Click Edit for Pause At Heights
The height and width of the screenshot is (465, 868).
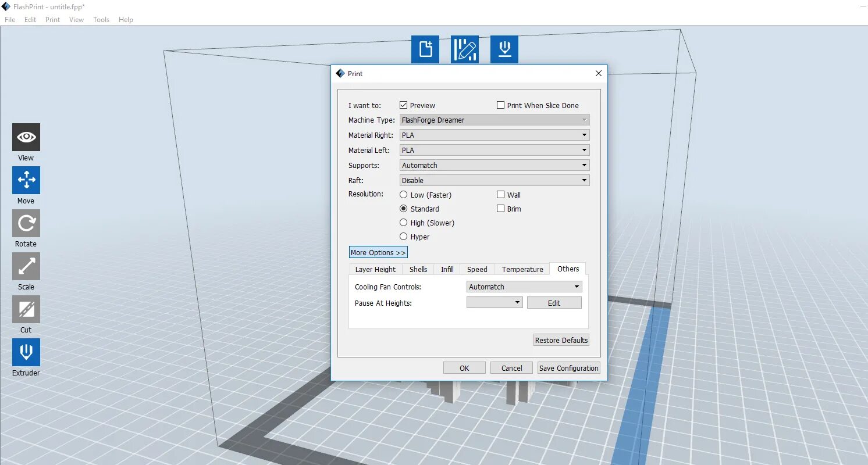tap(554, 303)
